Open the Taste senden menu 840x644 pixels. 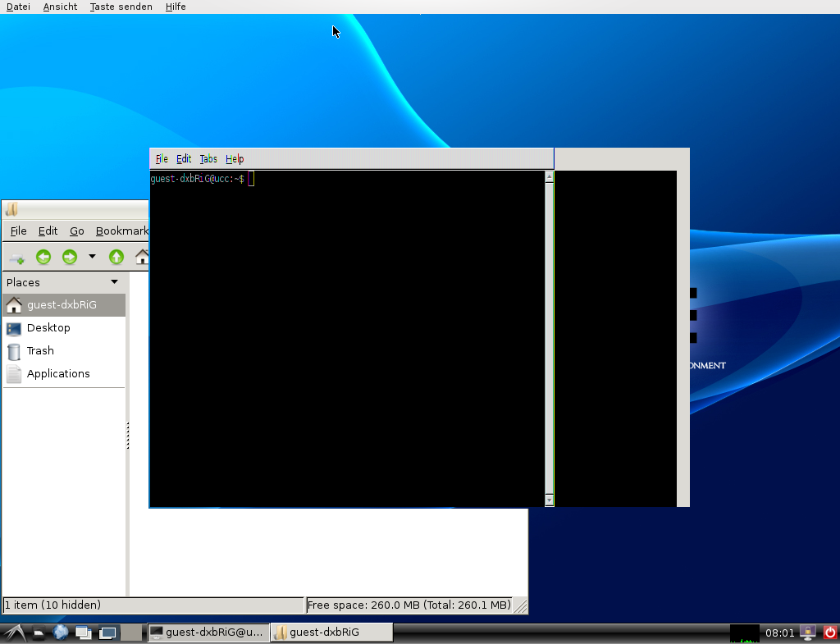tap(121, 7)
